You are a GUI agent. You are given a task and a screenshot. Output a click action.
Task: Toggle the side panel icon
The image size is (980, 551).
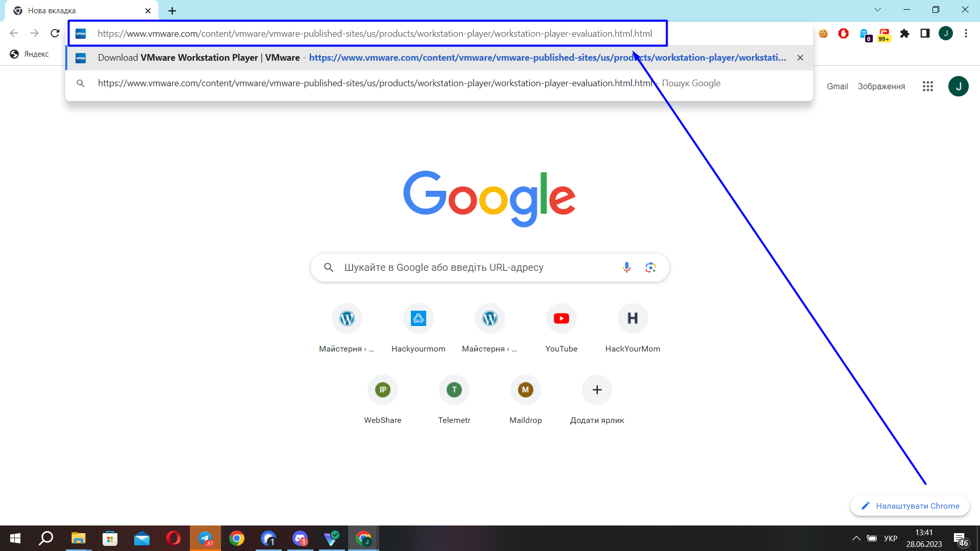tap(925, 34)
